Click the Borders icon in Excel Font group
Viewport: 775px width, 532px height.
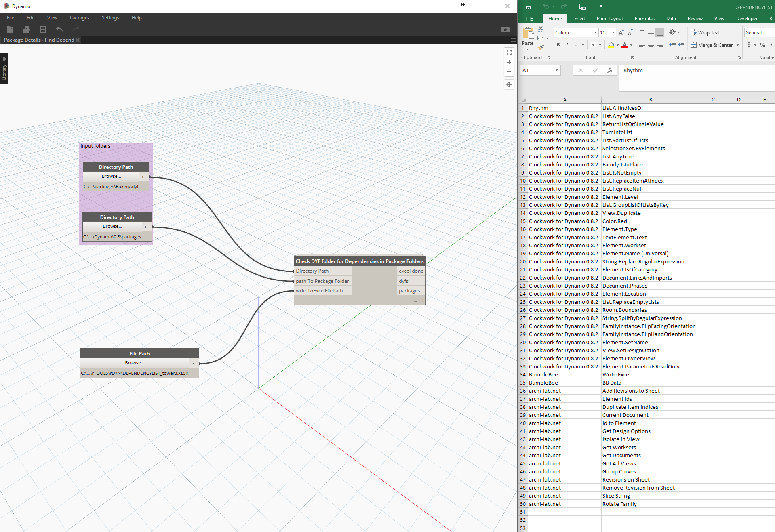[593, 45]
